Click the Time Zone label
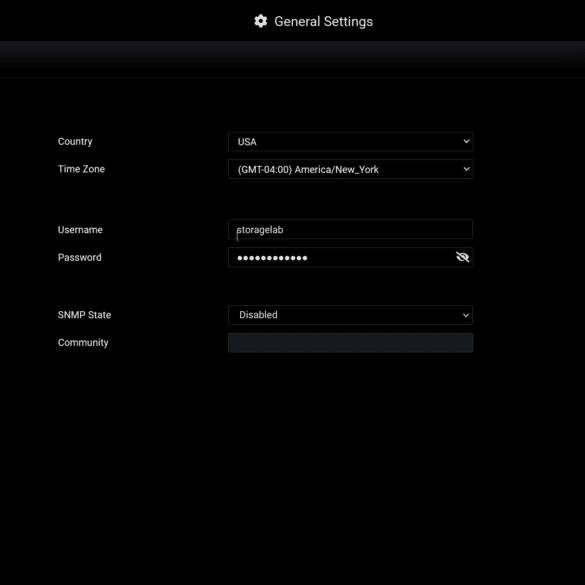Viewport: 585px width, 585px height. (81, 169)
